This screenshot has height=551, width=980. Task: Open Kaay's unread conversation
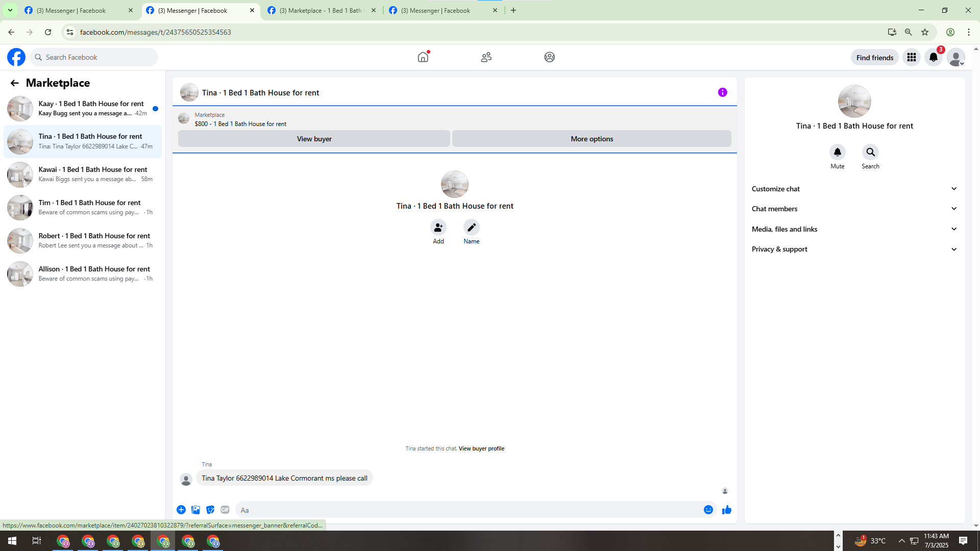pos(83,108)
